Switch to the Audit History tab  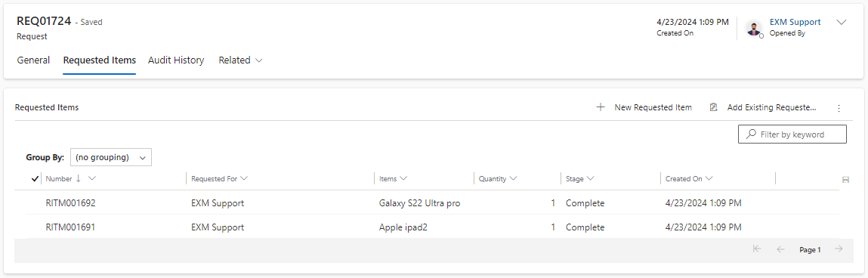176,60
